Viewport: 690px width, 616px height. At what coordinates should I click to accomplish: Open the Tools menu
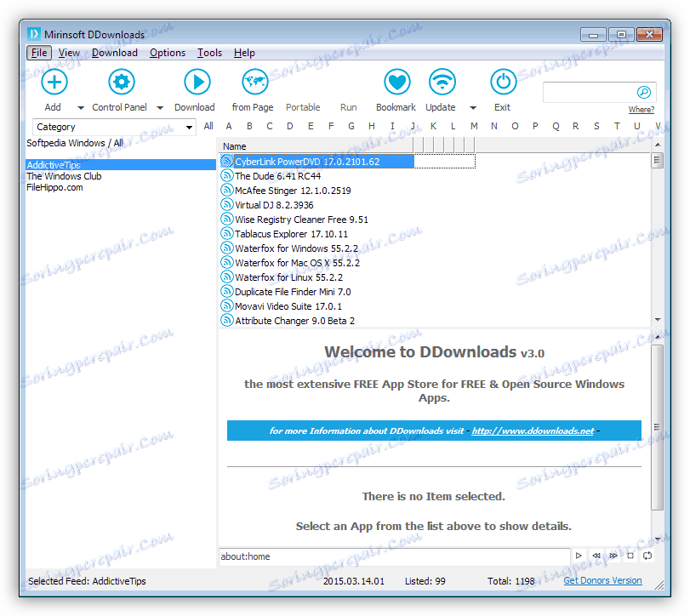[209, 52]
